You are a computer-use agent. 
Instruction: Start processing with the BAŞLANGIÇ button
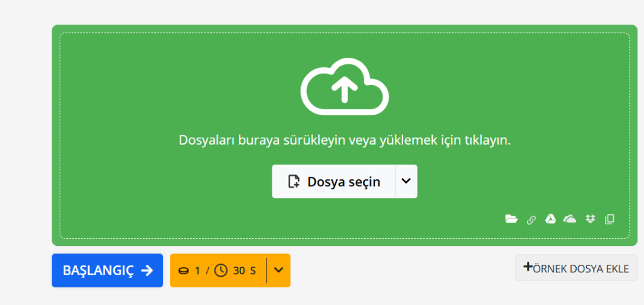point(107,270)
